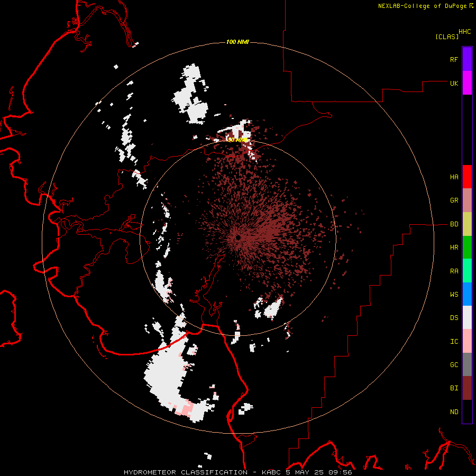The height and width of the screenshot is (476, 476).
Task: Click the HA red legend swatch
Action: click(467, 177)
